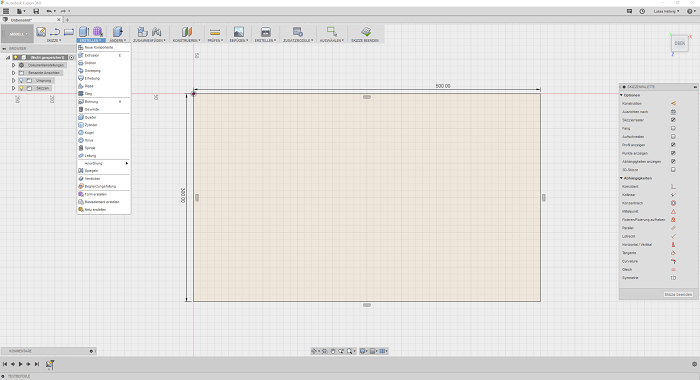Click the Skizze beenden toolbar icon
700x380 pixels.
click(x=366, y=32)
